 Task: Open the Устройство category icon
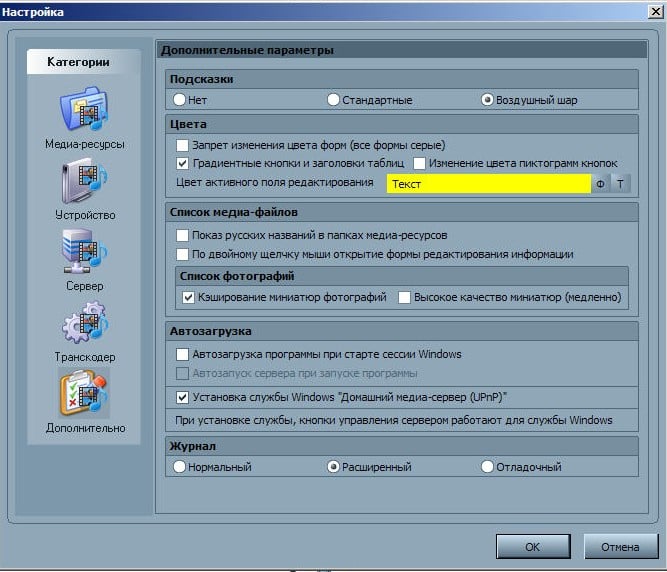(x=84, y=181)
